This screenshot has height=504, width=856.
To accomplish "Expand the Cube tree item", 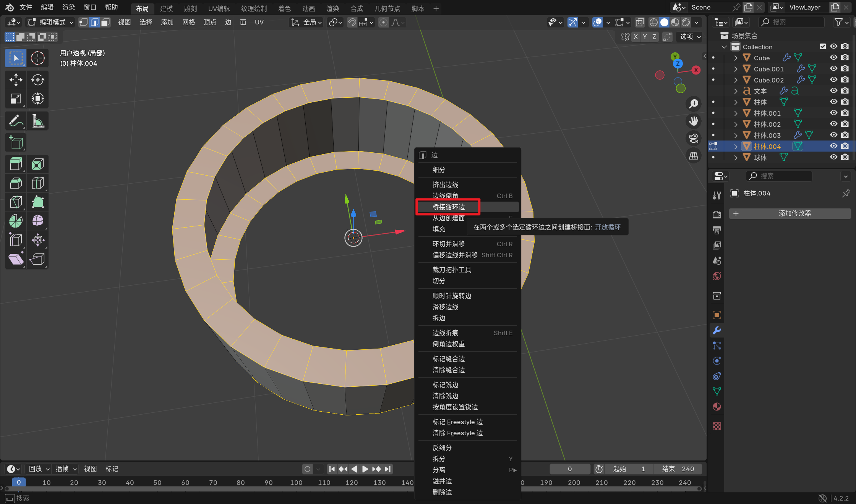I will coord(736,58).
